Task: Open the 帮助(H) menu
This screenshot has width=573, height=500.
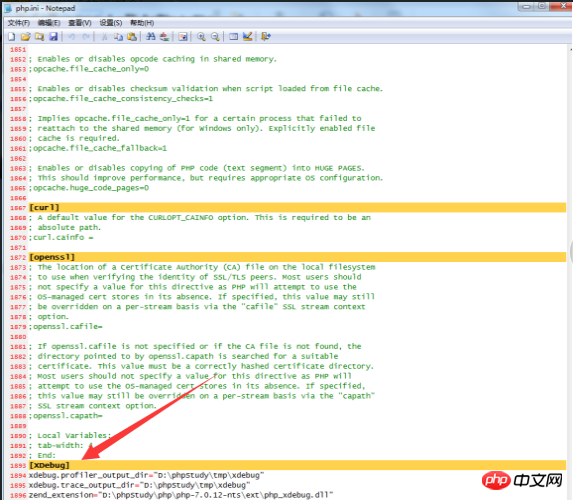Action: pos(142,23)
